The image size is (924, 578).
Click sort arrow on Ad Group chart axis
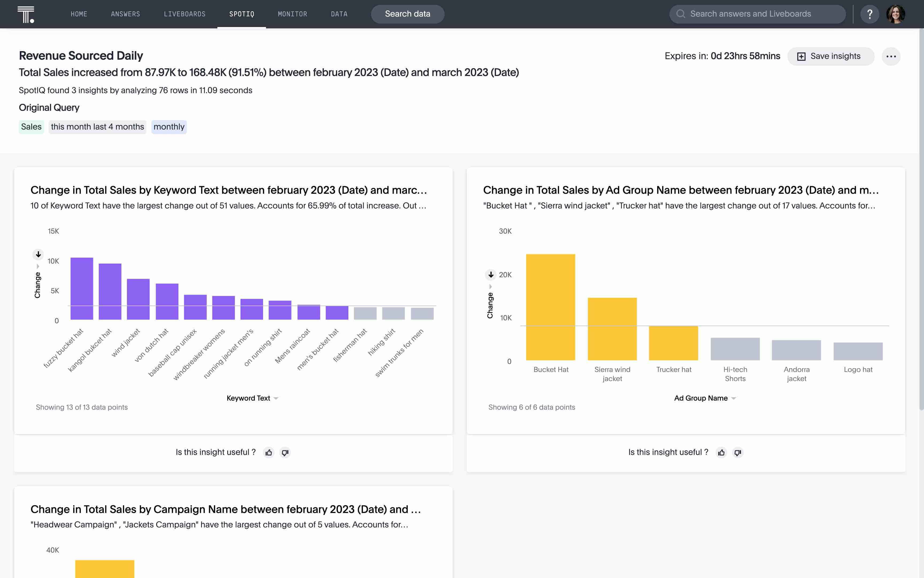491,275
